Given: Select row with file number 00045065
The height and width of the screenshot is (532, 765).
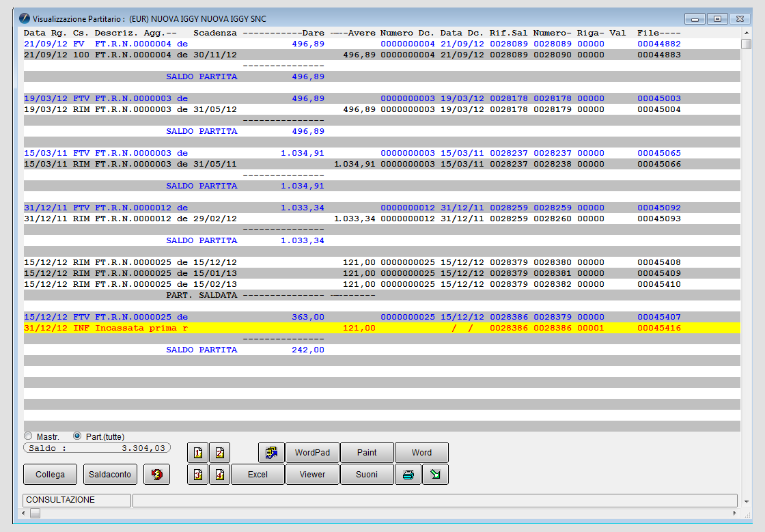Looking at the screenshot, I should click(382, 153).
